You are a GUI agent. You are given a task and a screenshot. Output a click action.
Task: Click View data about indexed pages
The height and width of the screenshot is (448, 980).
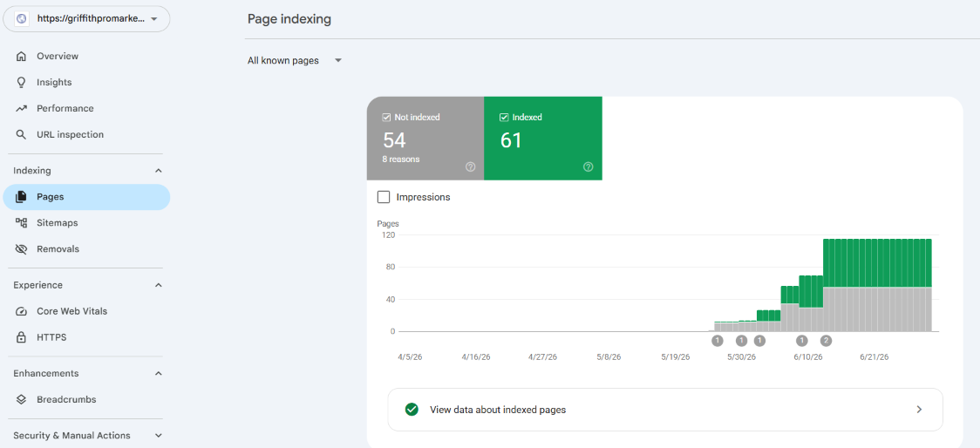point(665,410)
